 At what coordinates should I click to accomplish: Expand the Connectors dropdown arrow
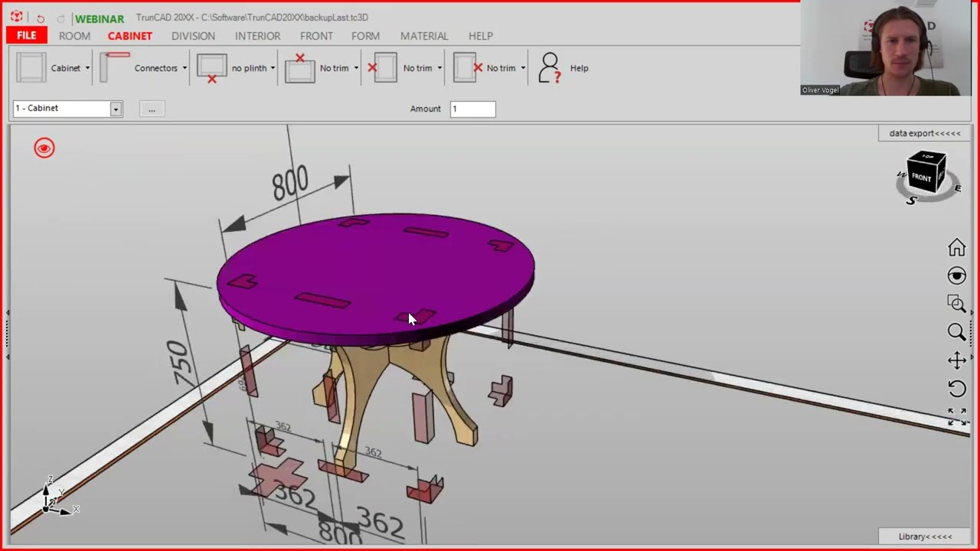coord(185,68)
